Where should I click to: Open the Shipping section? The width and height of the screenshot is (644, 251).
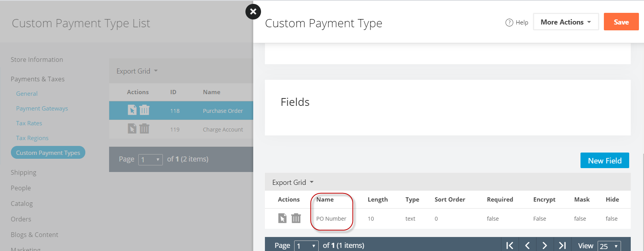(x=23, y=172)
